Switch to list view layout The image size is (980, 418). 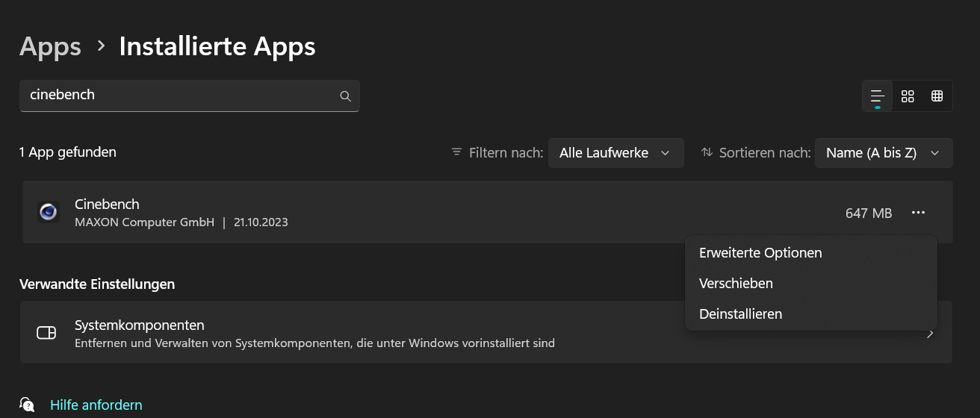click(x=877, y=96)
